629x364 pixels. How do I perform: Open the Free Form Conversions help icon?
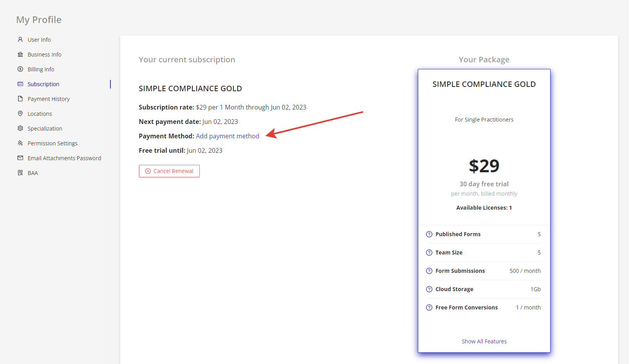(x=429, y=307)
